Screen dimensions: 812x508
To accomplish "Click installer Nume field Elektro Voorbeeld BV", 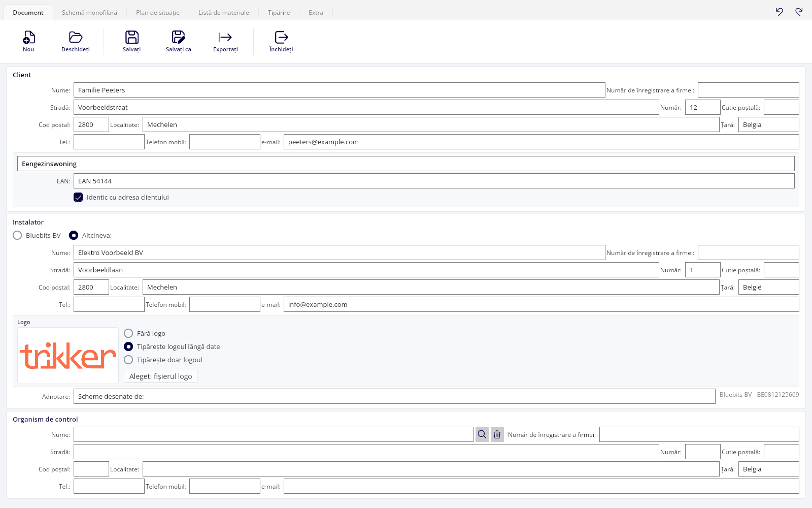I will pyautogui.click(x=340, y=252).
